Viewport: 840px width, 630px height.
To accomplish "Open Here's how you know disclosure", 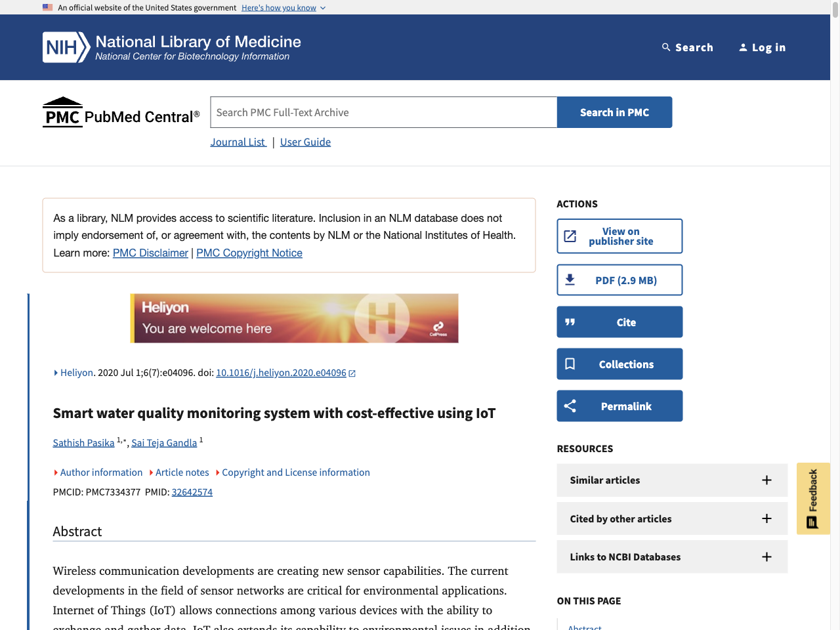I will tap(278, 7).
